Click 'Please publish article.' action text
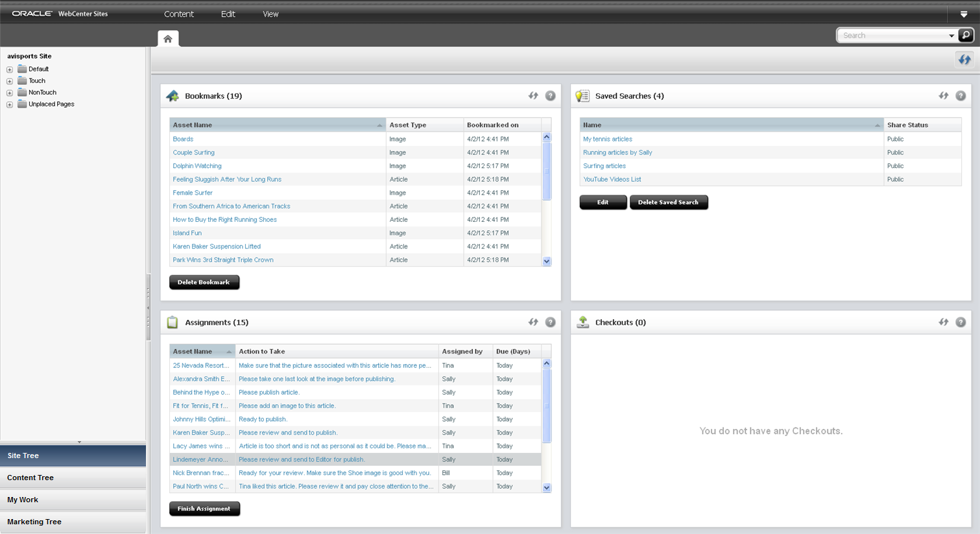Viewport: 980px width, 534px height. (x=269, y=393)
